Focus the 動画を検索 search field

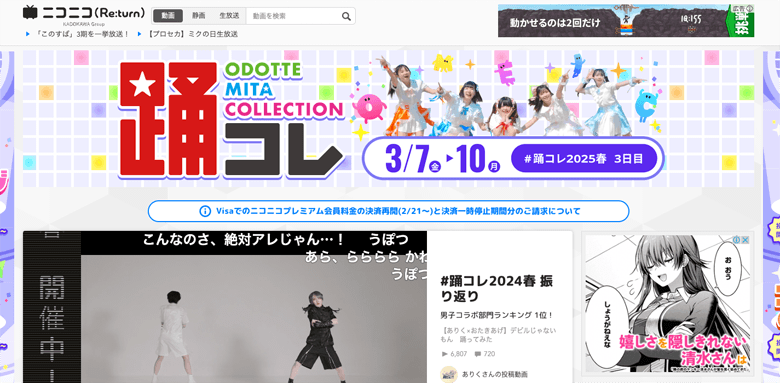[x=293, y=16]
